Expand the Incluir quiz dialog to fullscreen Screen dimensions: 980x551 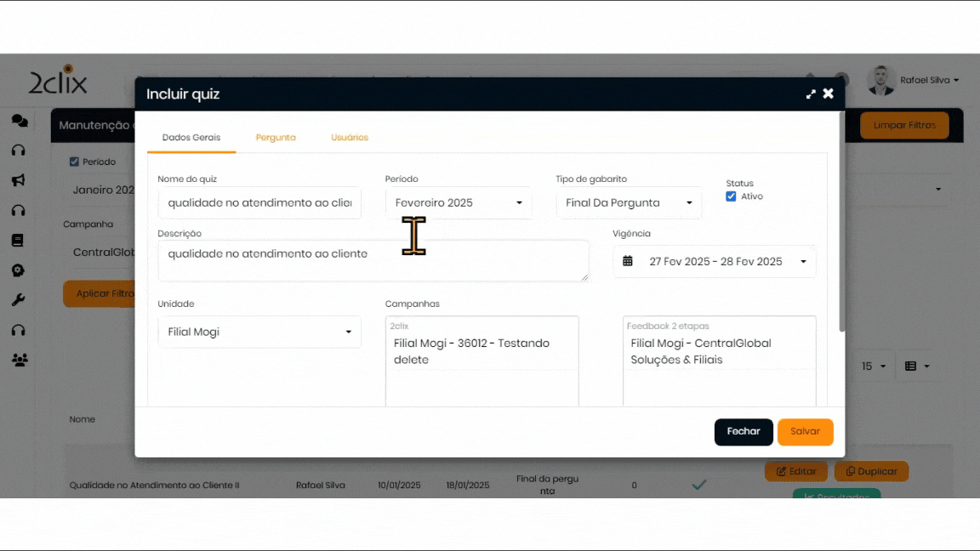(811, 94)
